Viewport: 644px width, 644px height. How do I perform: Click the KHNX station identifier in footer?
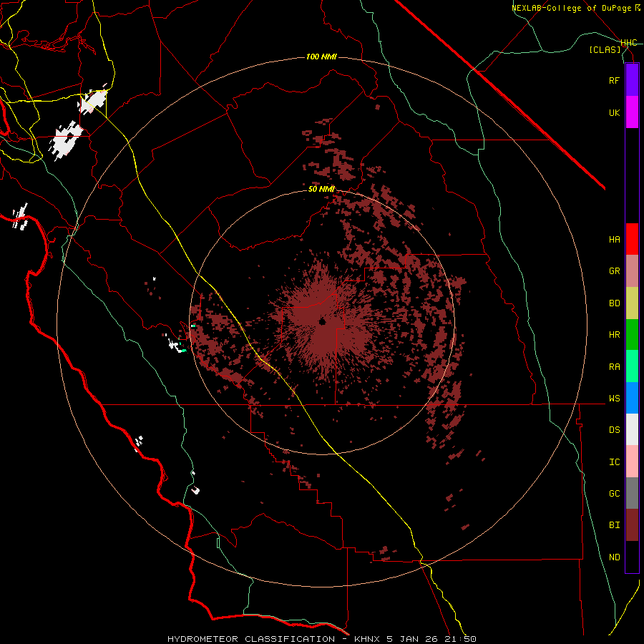coord(368,639)
